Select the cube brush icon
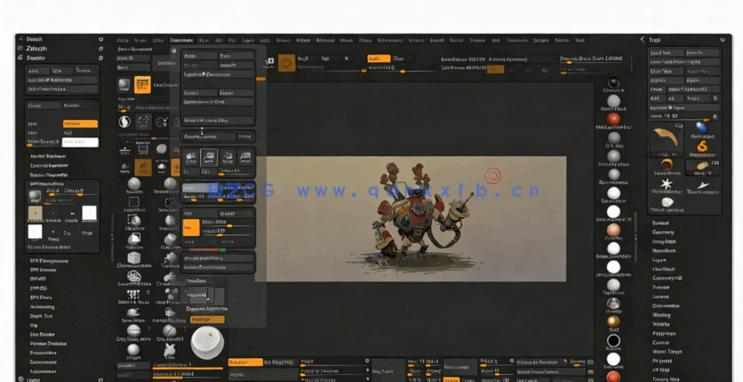 [134, 258]
